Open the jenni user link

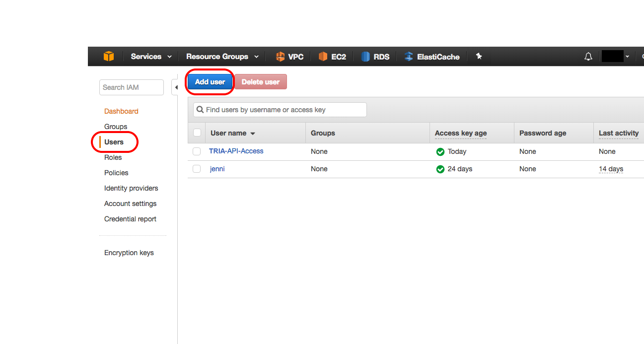point(217,169)
